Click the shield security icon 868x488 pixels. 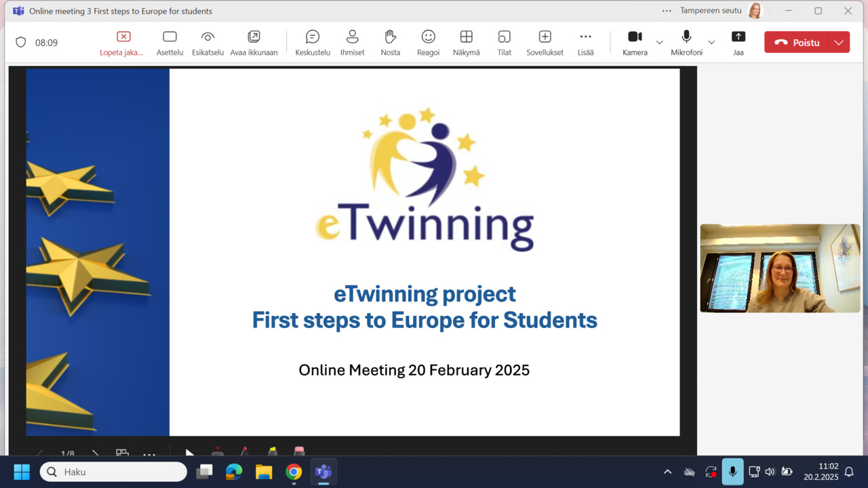click(x=21, y=42)
